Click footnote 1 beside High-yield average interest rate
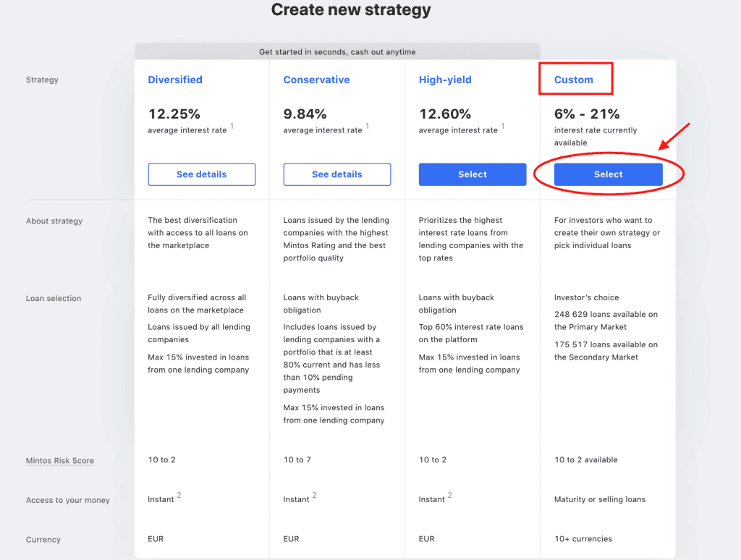The image size is (741, 560). pyautogui.click(x=503, y=127)
